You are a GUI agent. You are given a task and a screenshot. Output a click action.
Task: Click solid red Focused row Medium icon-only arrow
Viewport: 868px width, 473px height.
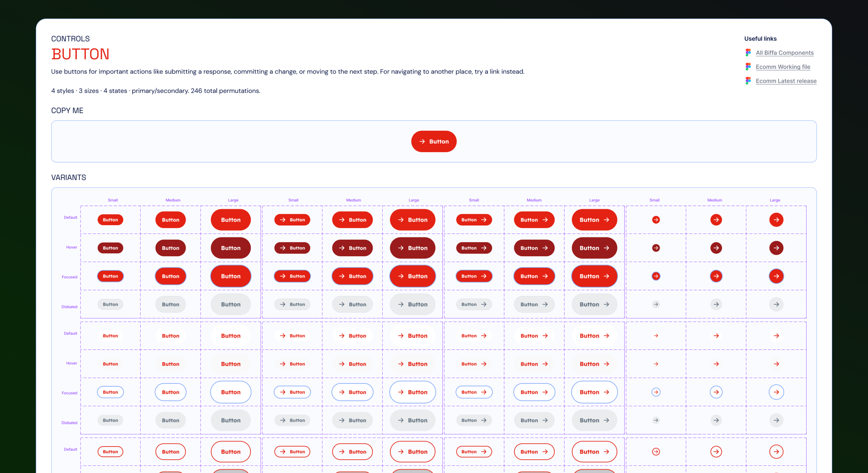click(716, 276)
